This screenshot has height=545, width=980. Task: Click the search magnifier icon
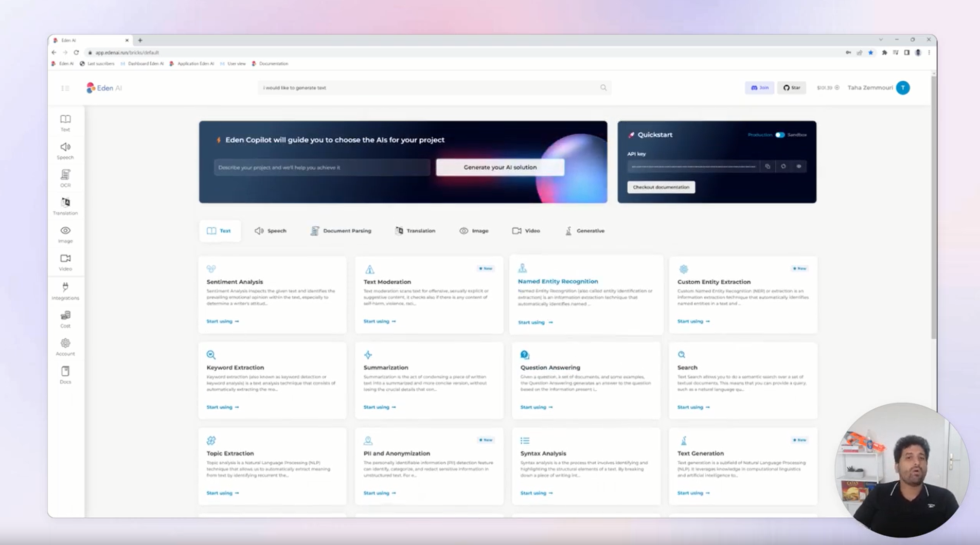click(603, 88)
